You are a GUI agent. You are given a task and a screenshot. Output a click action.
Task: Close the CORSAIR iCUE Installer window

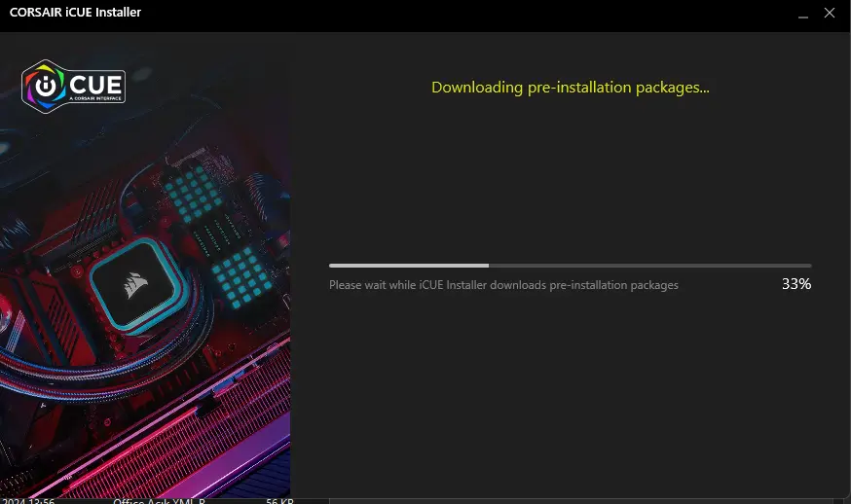[x=830, y=13]
